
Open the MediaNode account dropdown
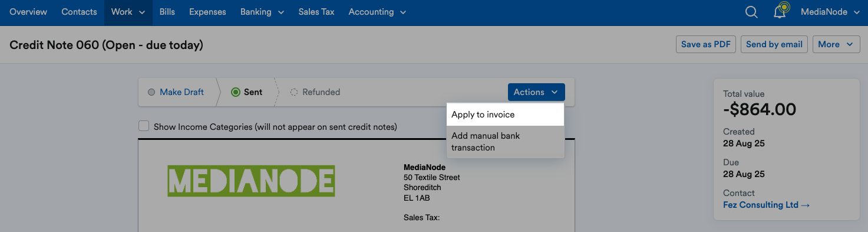click(830, 12)
